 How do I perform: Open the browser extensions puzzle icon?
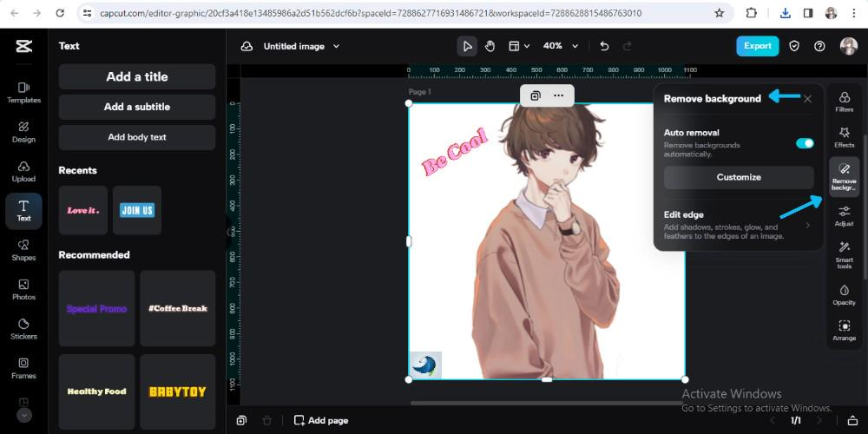pyautogui.click(x=751, y=13)
